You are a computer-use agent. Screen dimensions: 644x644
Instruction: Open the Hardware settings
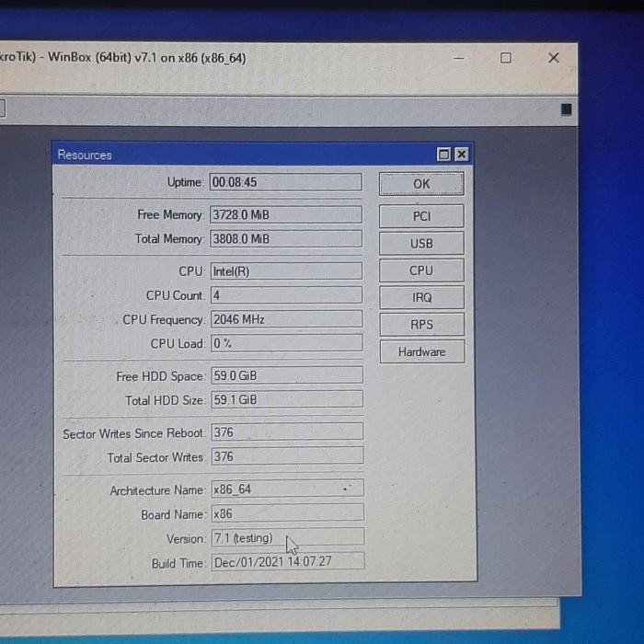(x=422, y=351)
